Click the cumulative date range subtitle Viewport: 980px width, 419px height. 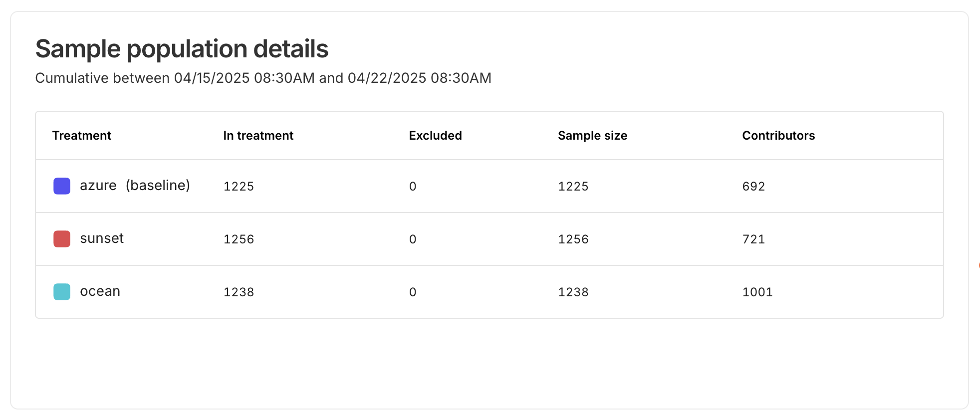pyautogui.click(x=263, y=78)
